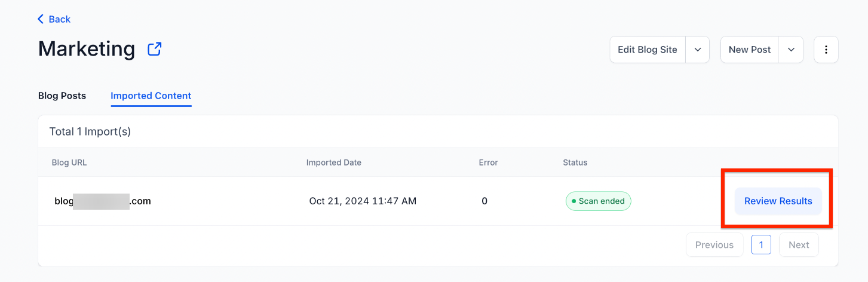This screenshot has height=282, width=868.
Task: Click the Blog URL column header
Action: 69,163
